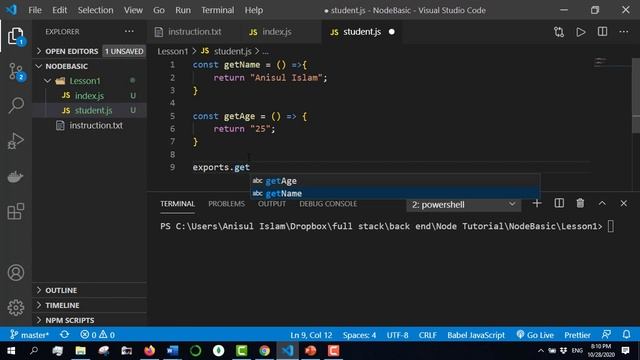Open Windows Start button
Image resolution: width=640 pixels, height=360 pixels.
pyautogui.click(x=11, y=351)
